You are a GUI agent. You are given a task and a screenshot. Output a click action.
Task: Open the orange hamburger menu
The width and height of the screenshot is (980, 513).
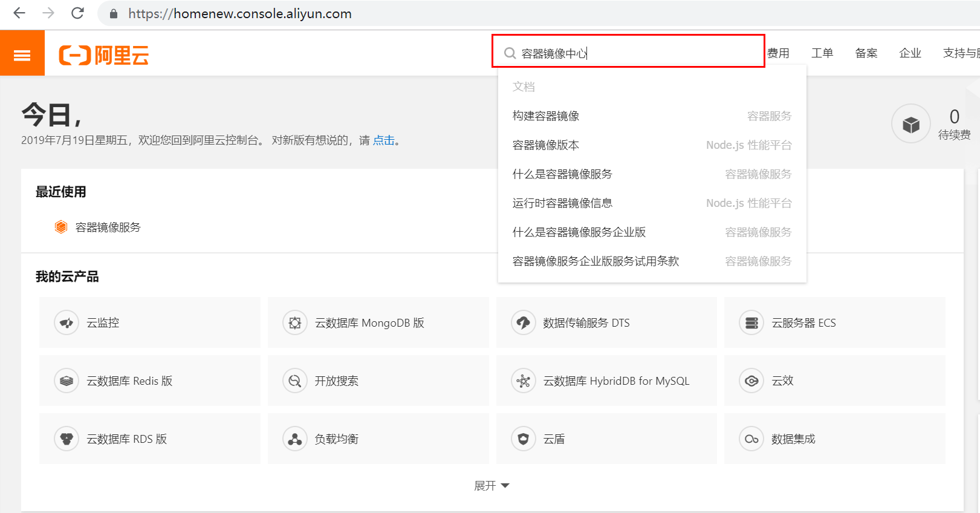(x=22, y=53)
